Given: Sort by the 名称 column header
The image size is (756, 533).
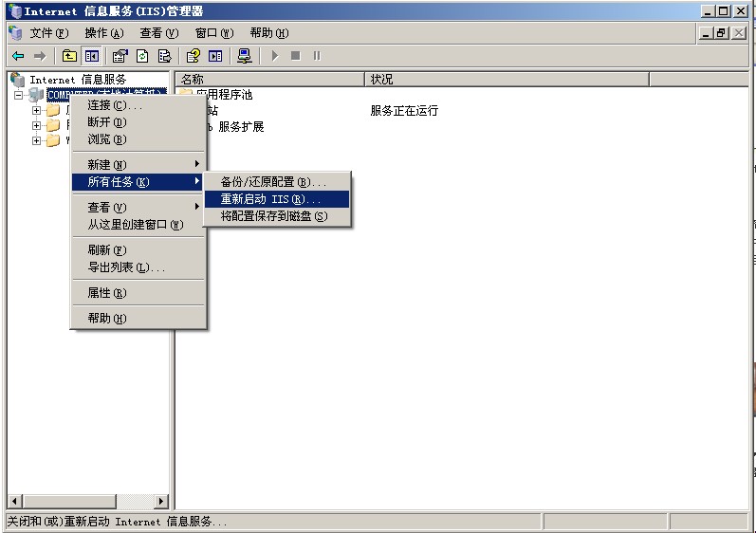Looking at the screenshot, I should click(x=270, y=79).
